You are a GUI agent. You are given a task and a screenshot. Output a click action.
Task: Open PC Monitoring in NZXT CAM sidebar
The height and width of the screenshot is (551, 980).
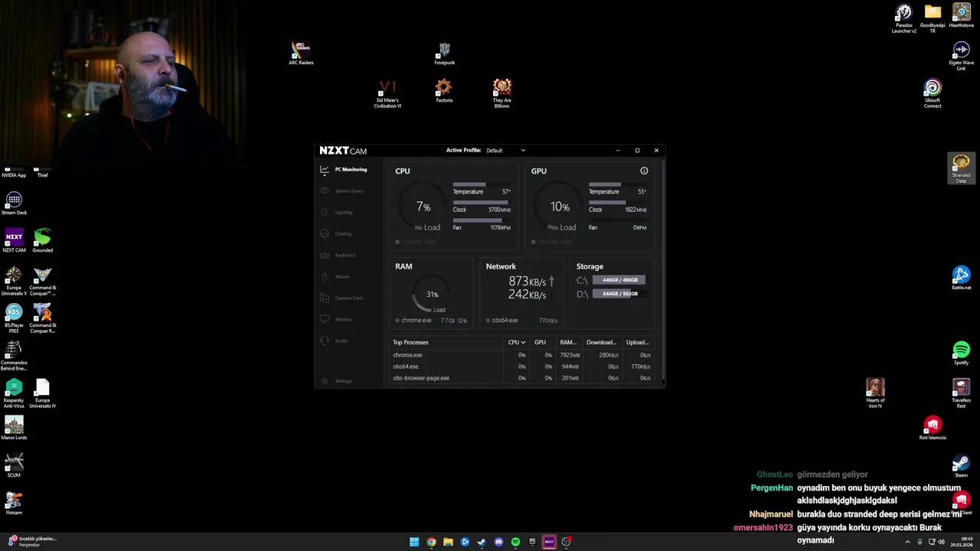[x=344, y=169]
